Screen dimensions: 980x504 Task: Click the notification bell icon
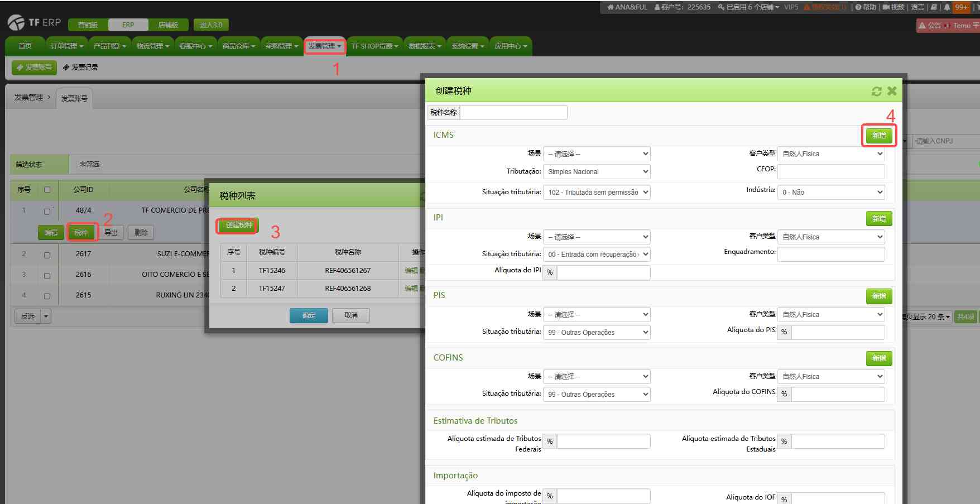pos(947,7)
